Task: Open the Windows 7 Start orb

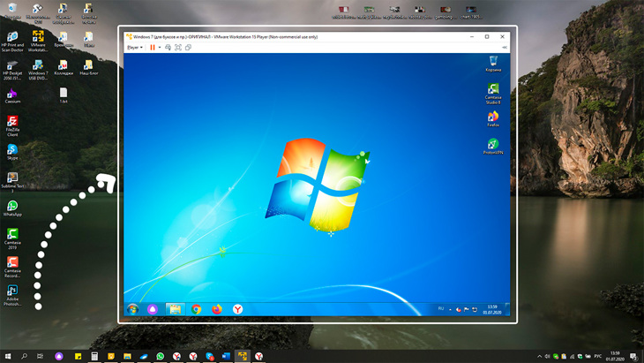Action: pos(132,309)
